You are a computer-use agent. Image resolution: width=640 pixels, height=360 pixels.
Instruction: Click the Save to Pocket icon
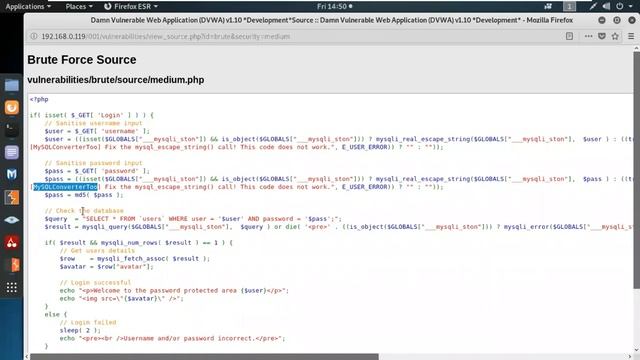coord(602,36)
